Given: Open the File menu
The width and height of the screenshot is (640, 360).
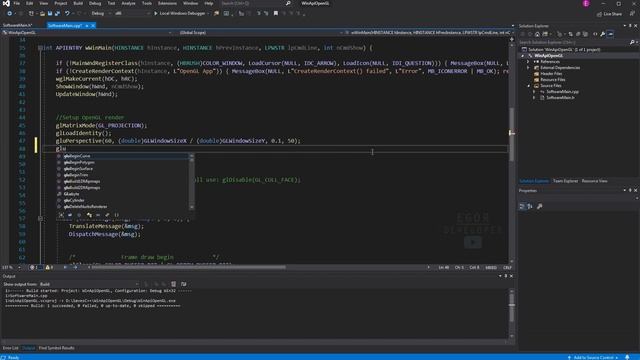Looking at the screenshot, I should [17, 3].
